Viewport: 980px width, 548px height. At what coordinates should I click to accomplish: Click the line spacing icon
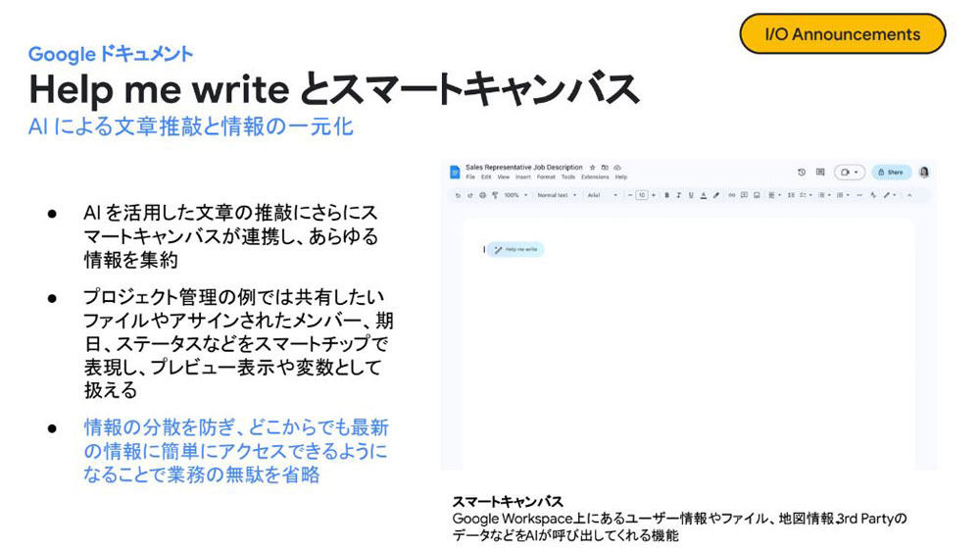click(791, 195)
